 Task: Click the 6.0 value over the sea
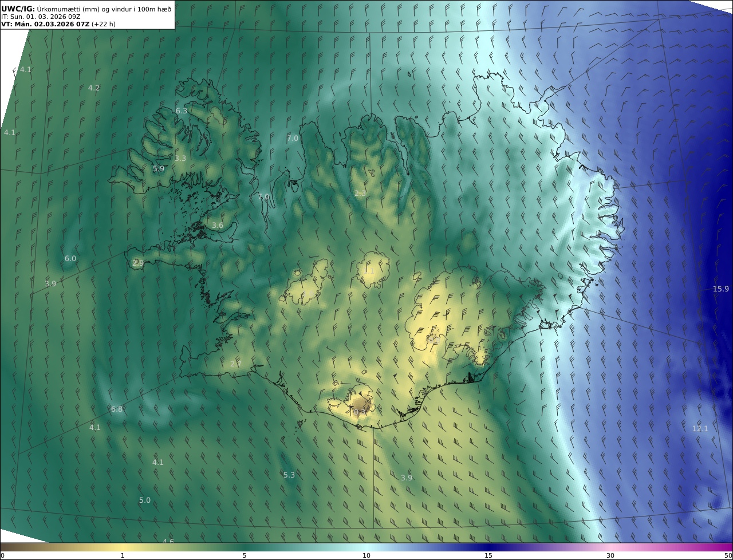(70, 258)
